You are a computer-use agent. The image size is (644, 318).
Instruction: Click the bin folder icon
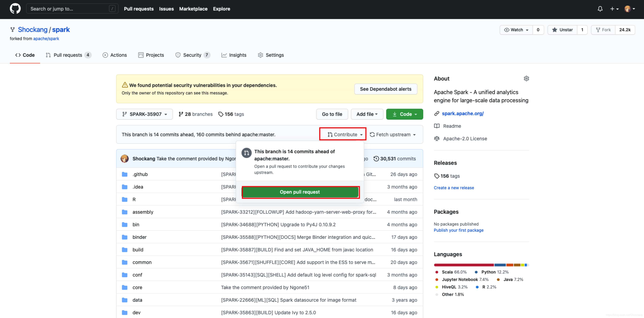pos(124,225)
